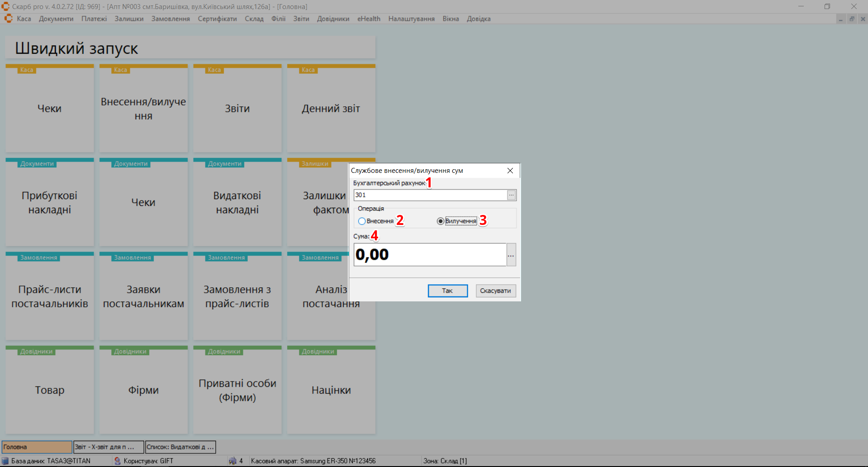Click the Бухгалтерський рахунок field with 301
Image resolution: width=868 pixels, height=467 pixels.
point(430,195)
